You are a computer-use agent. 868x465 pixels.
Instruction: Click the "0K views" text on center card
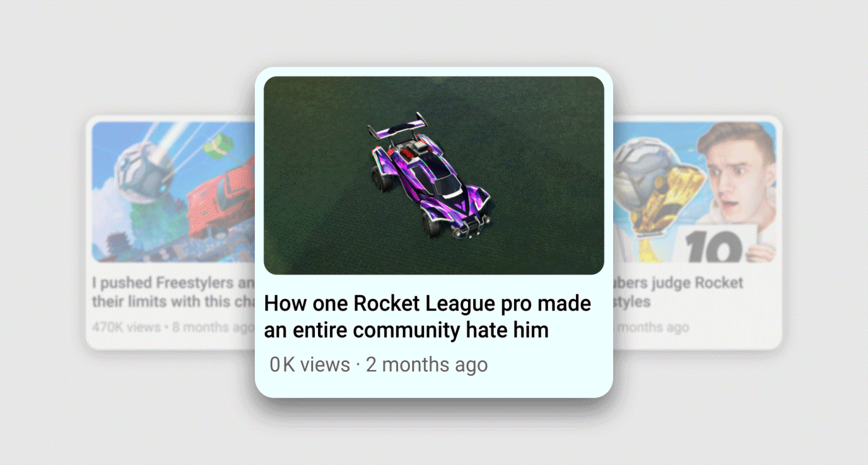click(310, 365)
